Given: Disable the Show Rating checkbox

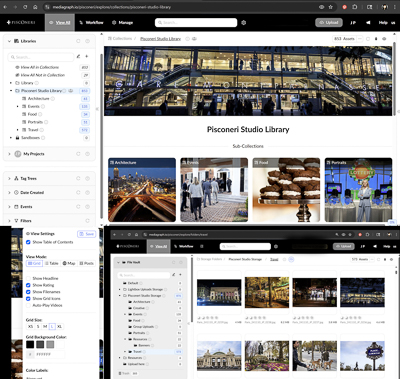Looking at the screenshot, I should click(x=28, y=285).
